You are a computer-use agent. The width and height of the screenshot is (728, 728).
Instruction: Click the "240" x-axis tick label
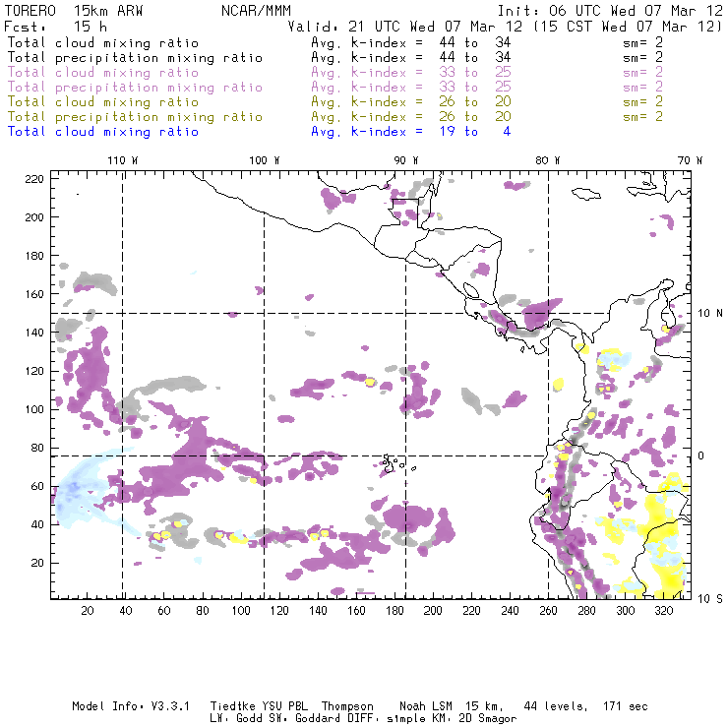(510, 611)
